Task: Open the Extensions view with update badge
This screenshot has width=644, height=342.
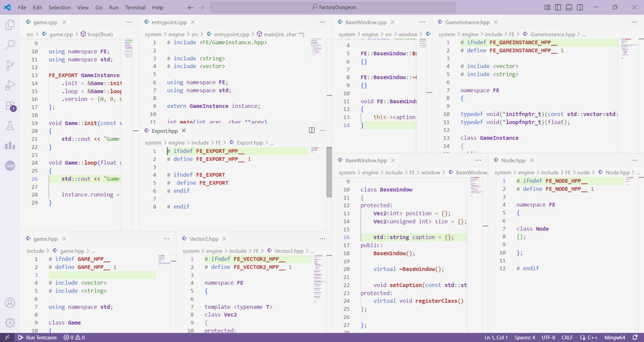Action: coord(10,105)
